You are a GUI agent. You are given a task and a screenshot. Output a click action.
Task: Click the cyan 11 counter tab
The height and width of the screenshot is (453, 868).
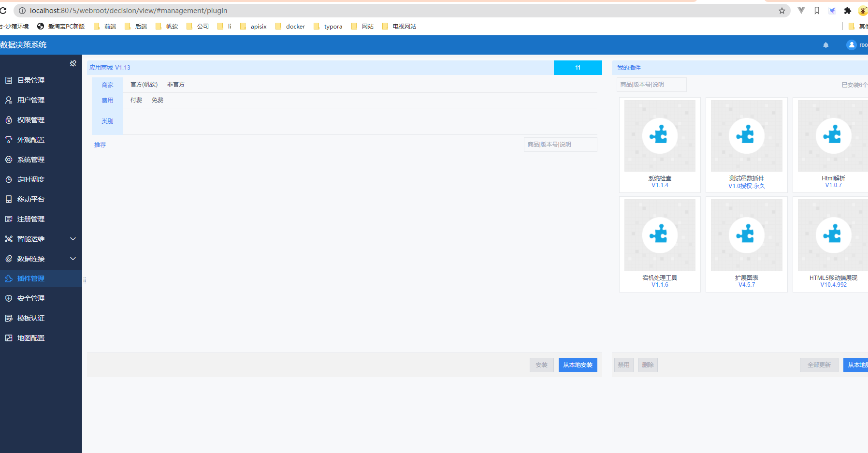tap(578, 68)
